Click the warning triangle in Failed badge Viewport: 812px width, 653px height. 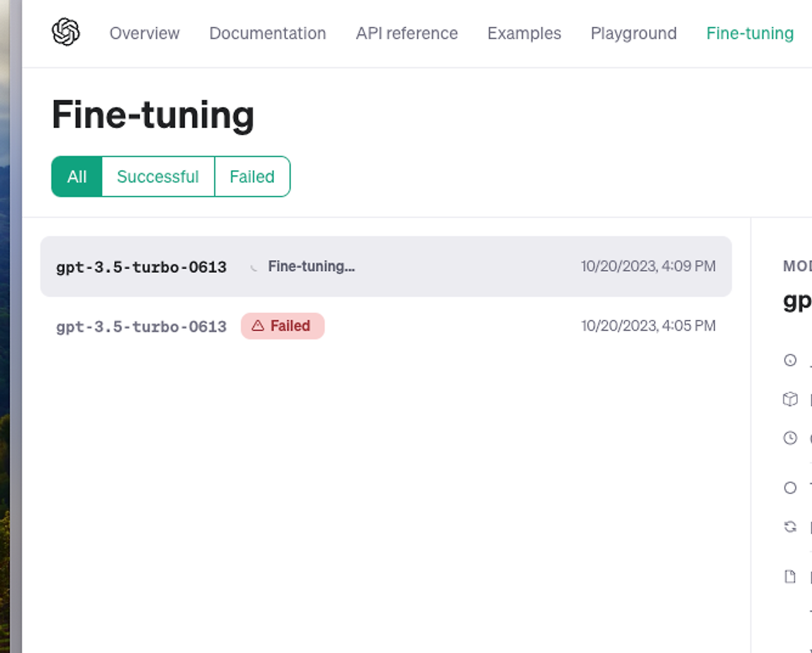(x=258, y=326)
